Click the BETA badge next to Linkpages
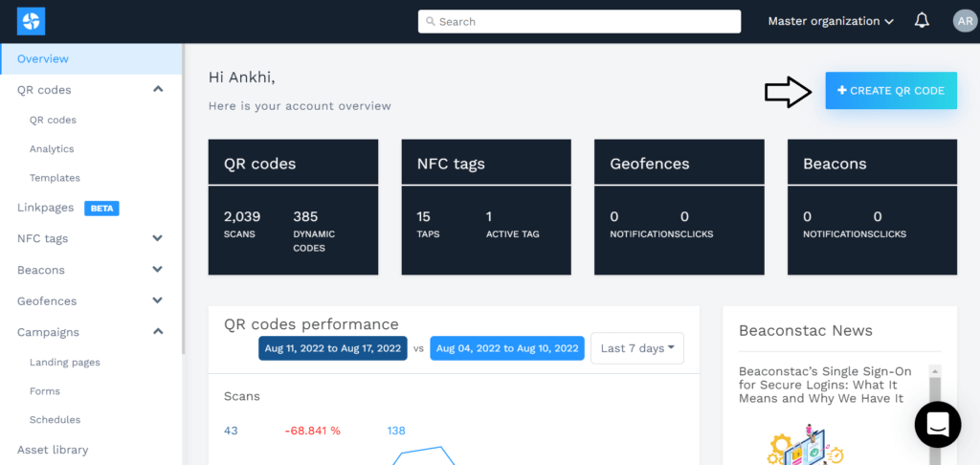The width and height of the screenshot is (980, 465). (x=101, y=209)
